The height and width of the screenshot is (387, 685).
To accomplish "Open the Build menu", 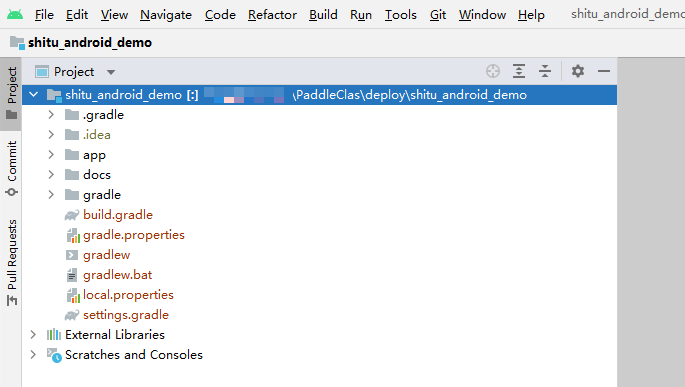I will click(x=323, y=15).
